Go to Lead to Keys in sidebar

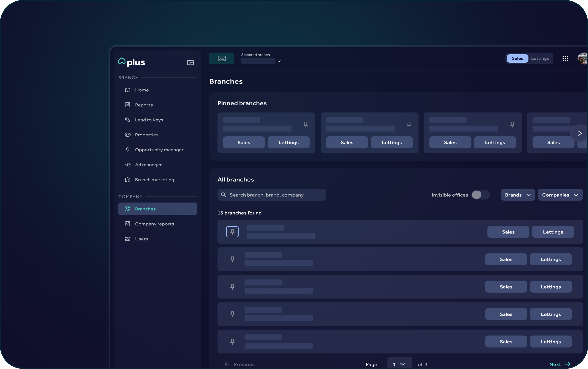[x=149, y=120]
